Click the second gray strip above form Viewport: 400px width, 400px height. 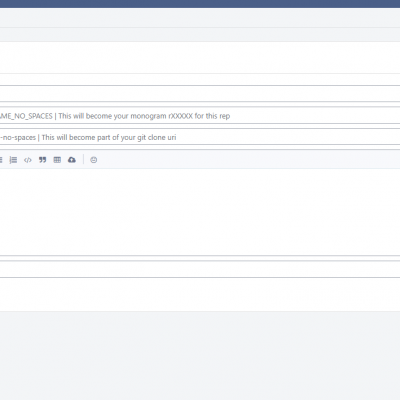(x=200, y=35)
